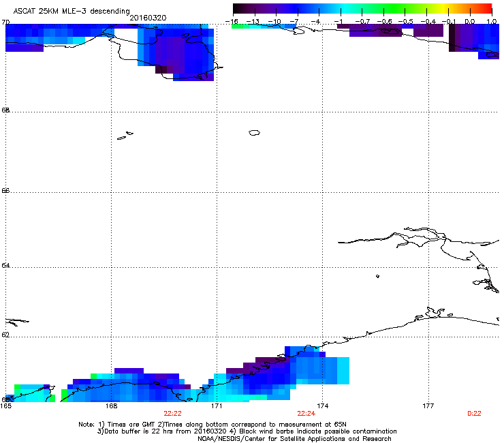Click the red 22:24 time label
The image size is (504, 443).
pyautogui.click(x=306, y=414)
